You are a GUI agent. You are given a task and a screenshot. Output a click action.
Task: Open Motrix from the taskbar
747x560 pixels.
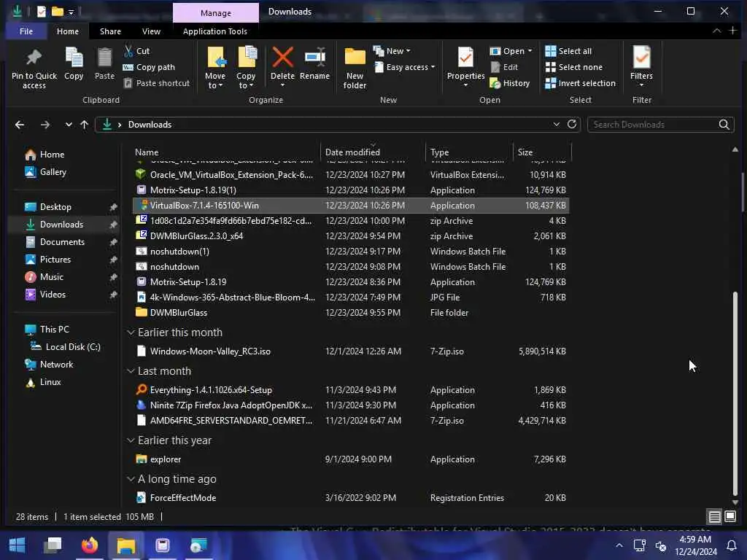(x=163, y=545)
